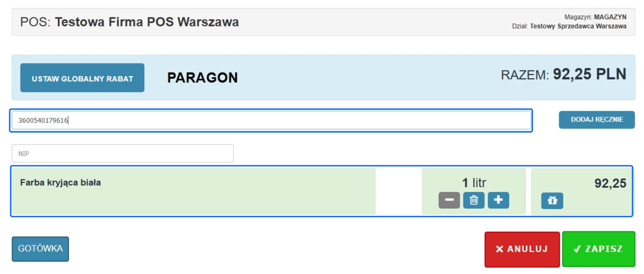Click the Magazyn: MAGAZYN label

tap(595, 17)
